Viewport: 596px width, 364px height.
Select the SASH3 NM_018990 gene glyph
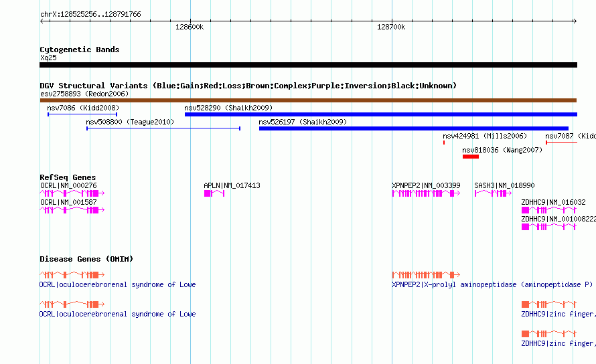tap(493, 193)
